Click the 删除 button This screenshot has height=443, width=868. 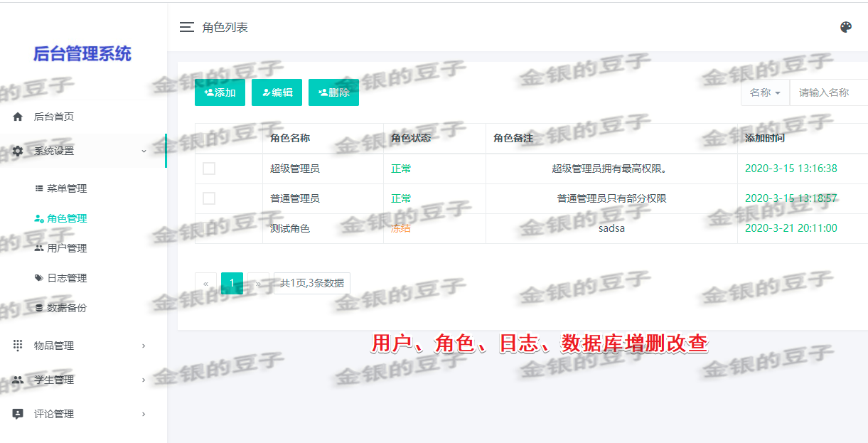(333, 92)
